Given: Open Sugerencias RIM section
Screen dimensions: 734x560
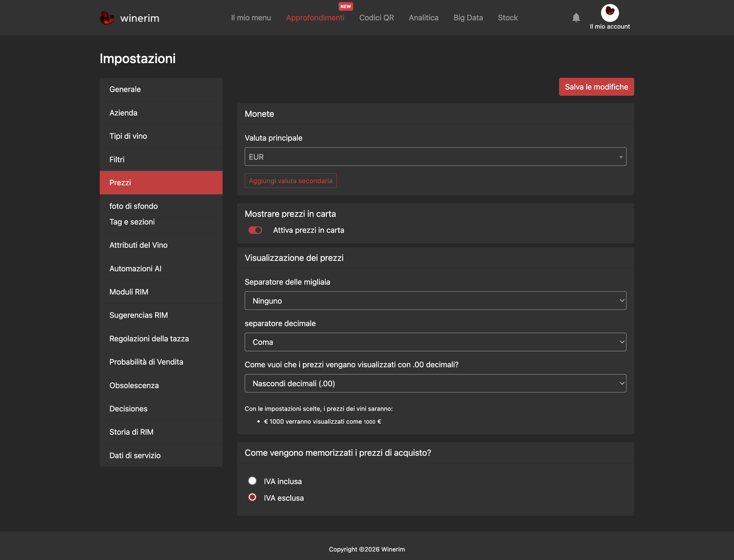Looking at the screenshot, I should 161,315.
